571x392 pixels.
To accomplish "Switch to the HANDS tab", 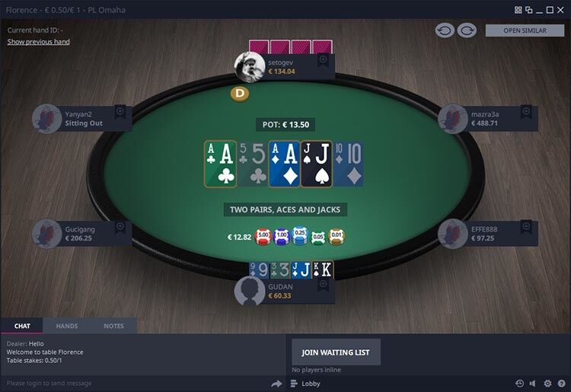I will coord(67,326).
